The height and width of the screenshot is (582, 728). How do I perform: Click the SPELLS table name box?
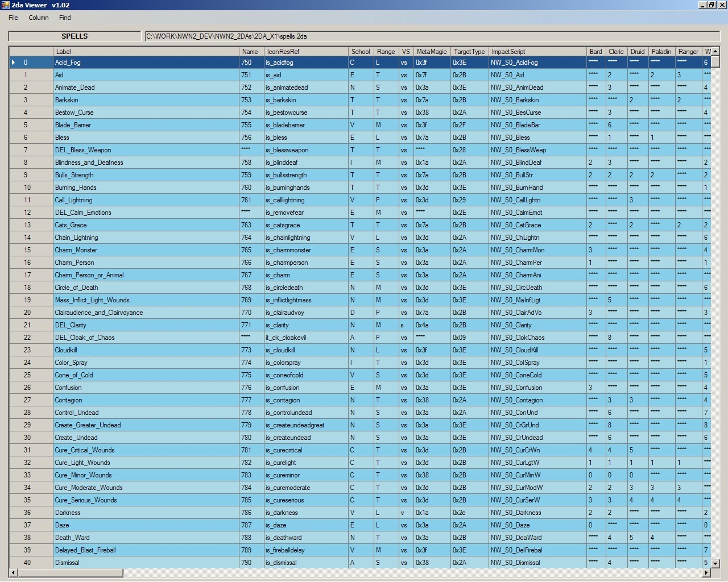click(75, 36)
